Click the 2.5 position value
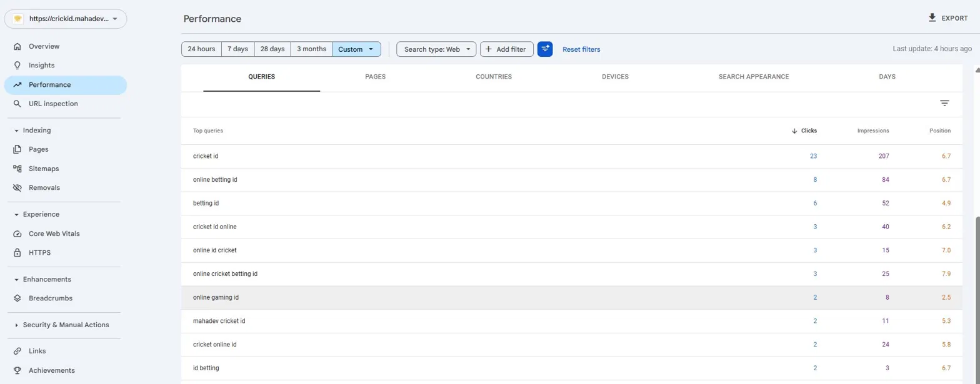Viewport: 980px width, 384px height. coord(946,298)
